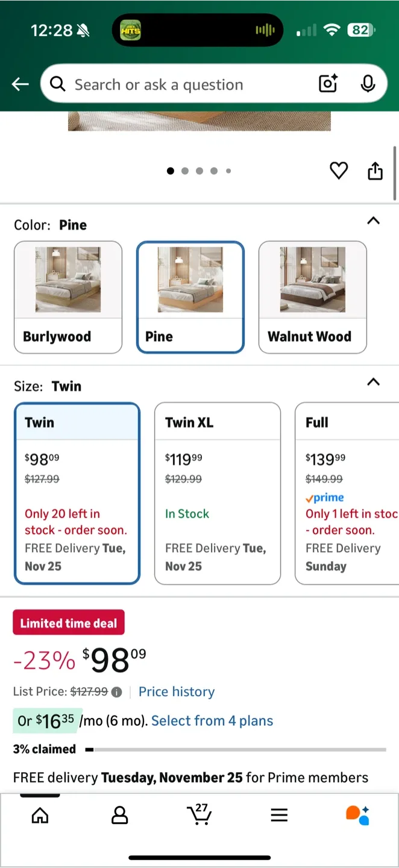Tap the search magnifier in the search bar
The width and height of the screenshot is (399, 868).
[57, 84]
